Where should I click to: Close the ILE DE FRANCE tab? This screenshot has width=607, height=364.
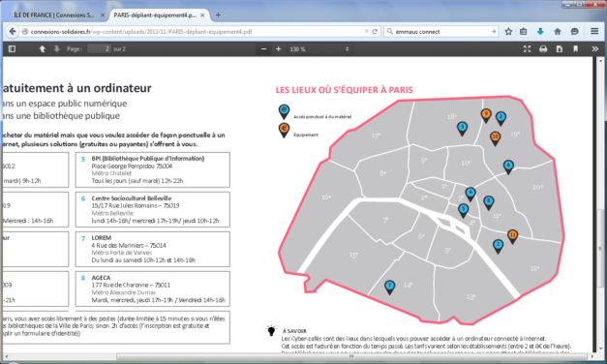click(103, 15)
